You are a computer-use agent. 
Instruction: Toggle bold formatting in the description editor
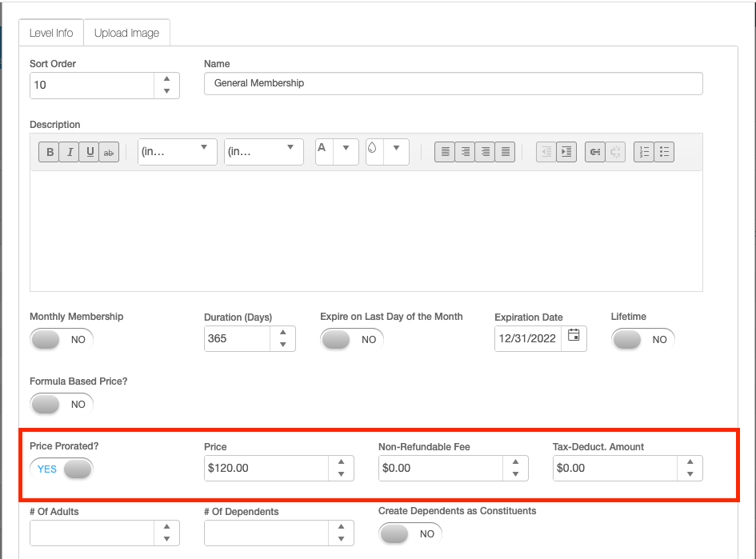(x=50, y=152)
